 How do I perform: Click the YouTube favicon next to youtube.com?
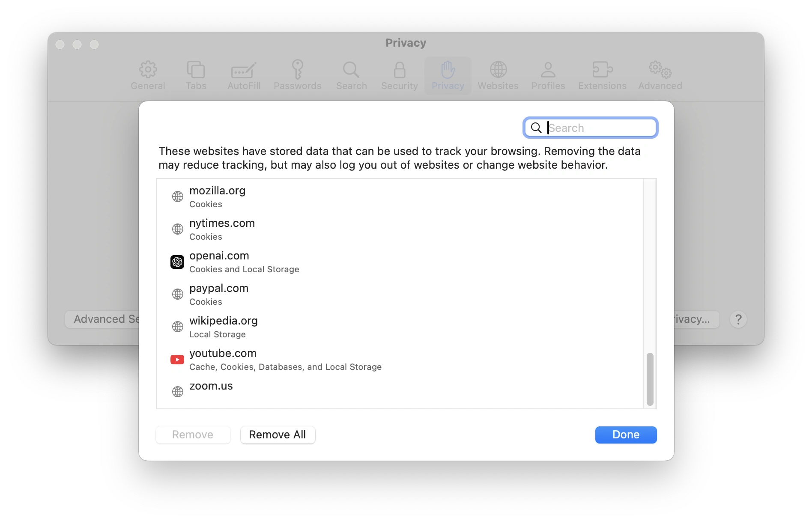pyautogui.click(x=177, y=360)
